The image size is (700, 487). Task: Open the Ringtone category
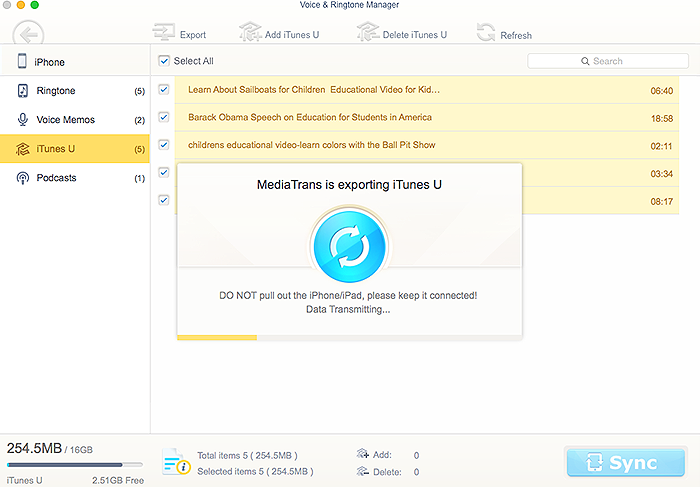point(75,91)
